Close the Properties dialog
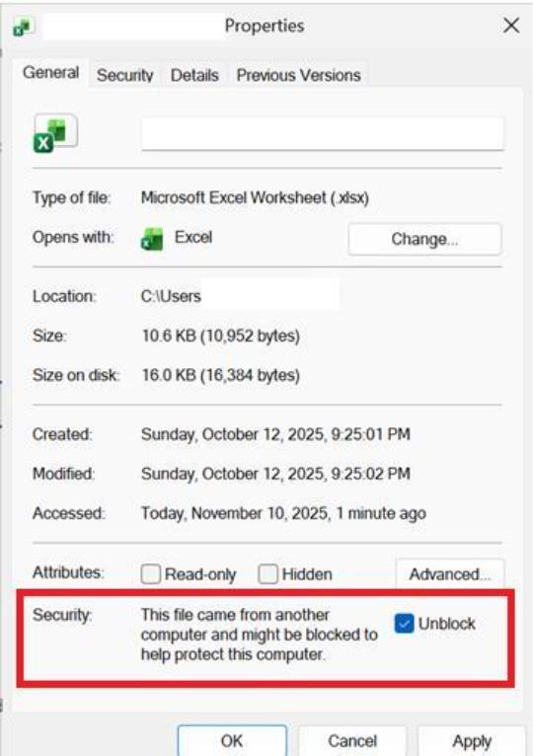The height and width of the screenshot is (756, 533). tap(511, 25)
